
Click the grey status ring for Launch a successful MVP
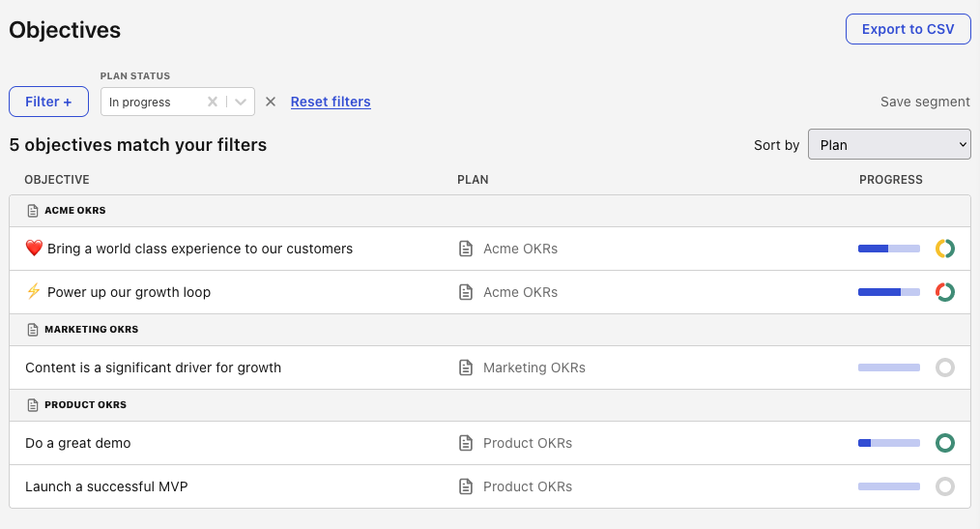coord(945,486)
